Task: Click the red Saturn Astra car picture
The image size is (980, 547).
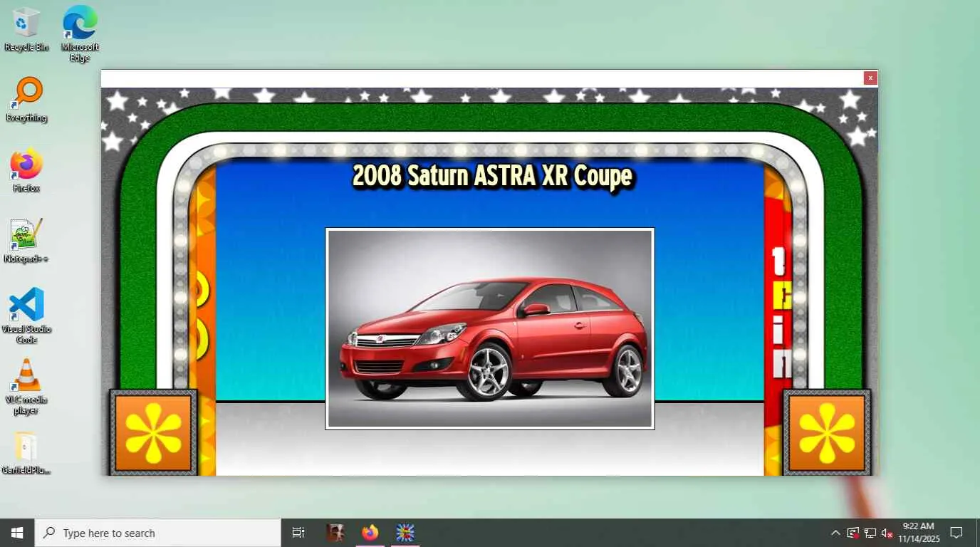Action: [490, 329]
